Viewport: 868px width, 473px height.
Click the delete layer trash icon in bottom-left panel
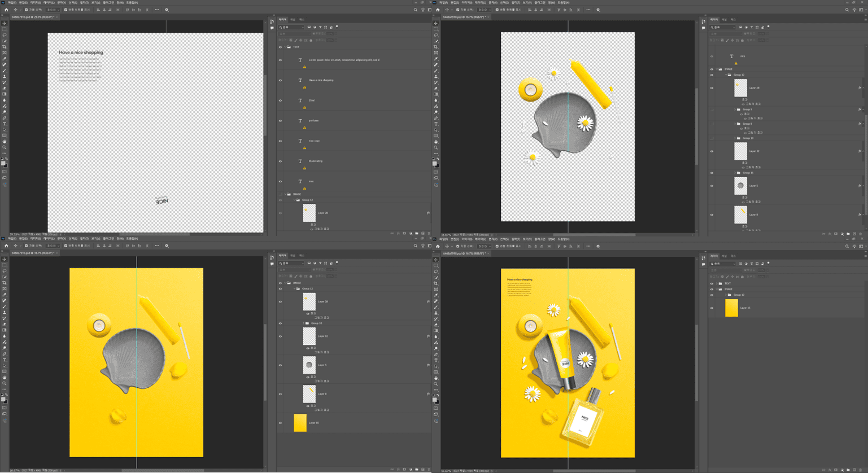[429, 469]
